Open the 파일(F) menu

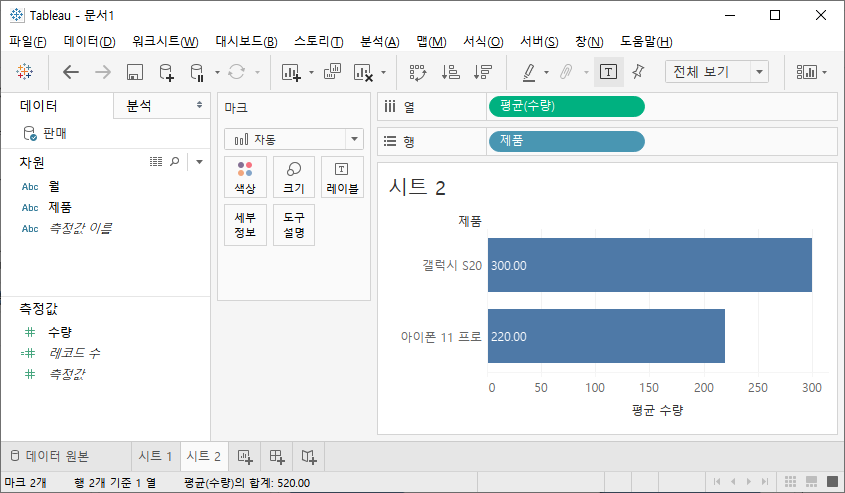pyautogui.click(x=27, y=41)
